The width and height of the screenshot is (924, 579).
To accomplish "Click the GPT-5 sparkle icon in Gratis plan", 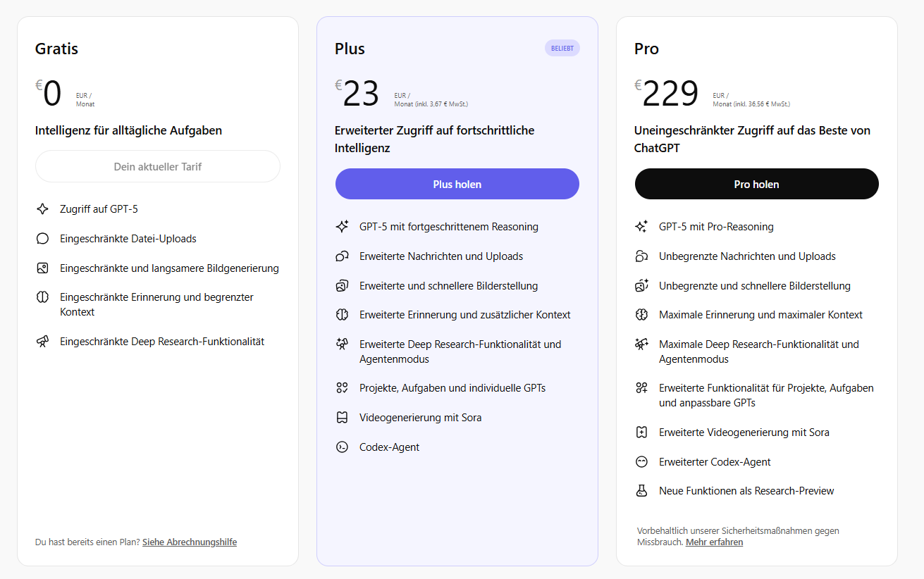I will click(x=42, y=208).
